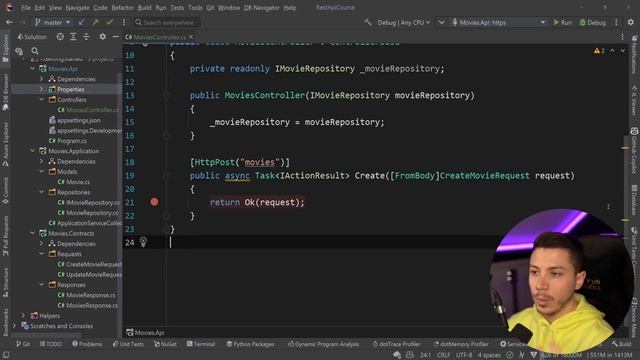Collapse the Controllers folder
This screenshot has width=640, height=360.
click(42, 99)
